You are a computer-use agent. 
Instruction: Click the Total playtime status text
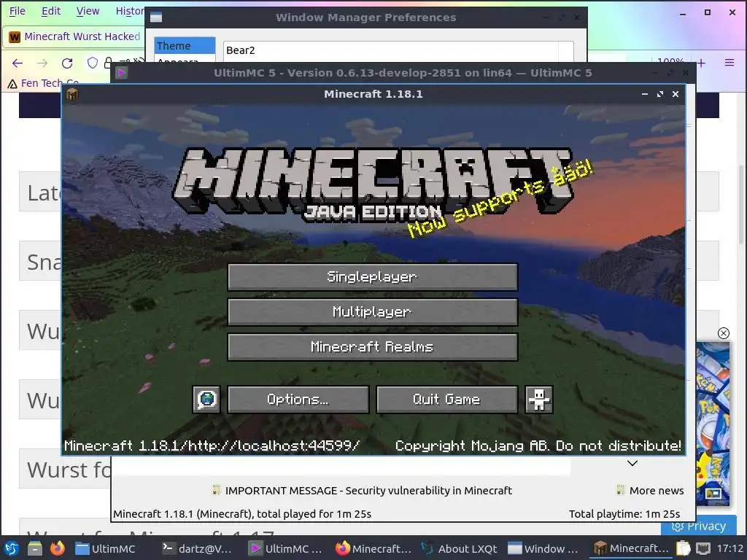click(x=624, y=514)
